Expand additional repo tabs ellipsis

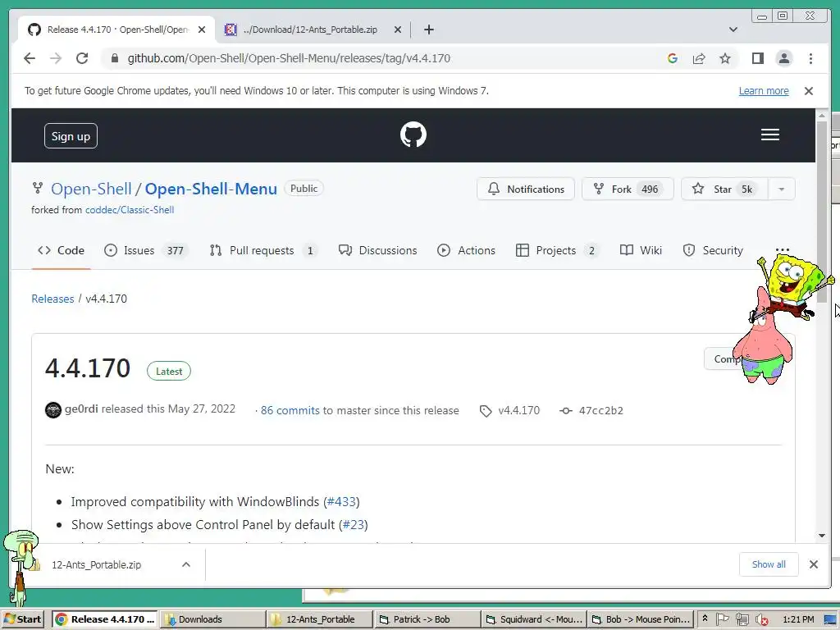pyautogui.click(x=782, y=249)
